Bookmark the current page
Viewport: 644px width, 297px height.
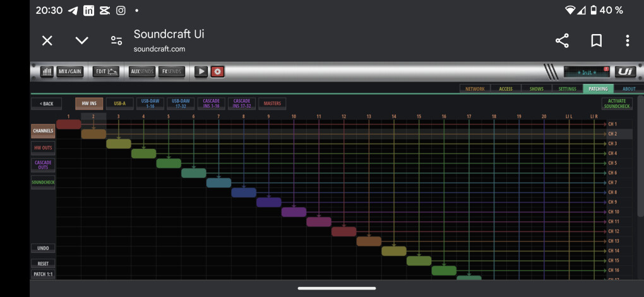pyautogui.click(x=597, y=40)
